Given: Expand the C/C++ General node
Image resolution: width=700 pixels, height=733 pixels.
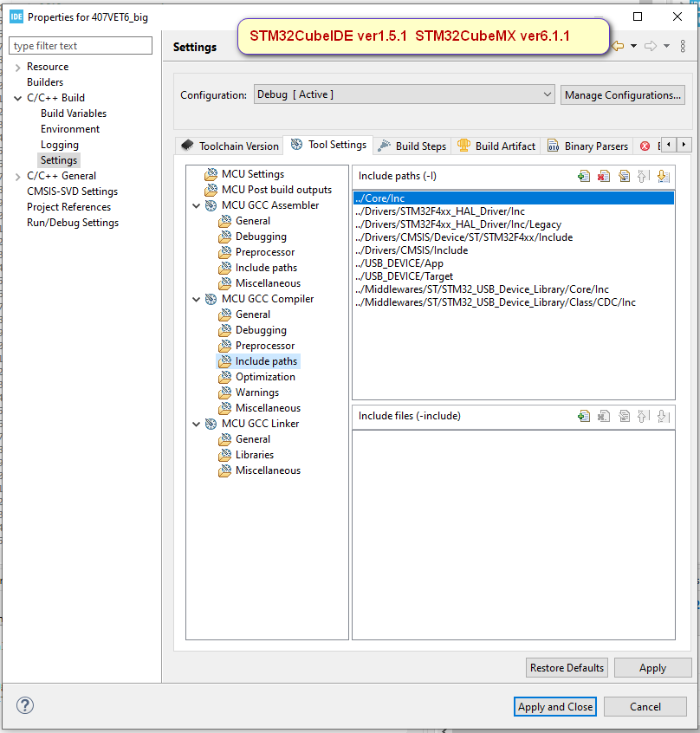Looking at the screenshot, I should coord(17,177).
